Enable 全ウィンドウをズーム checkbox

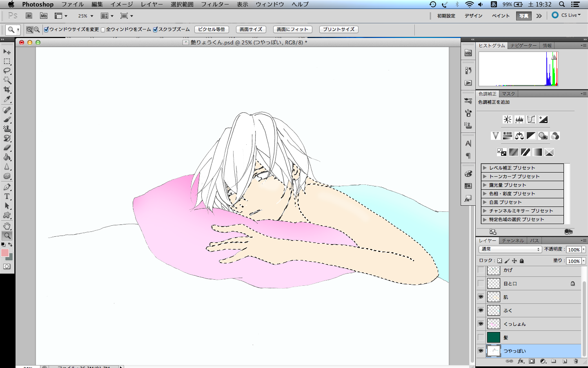103,29
